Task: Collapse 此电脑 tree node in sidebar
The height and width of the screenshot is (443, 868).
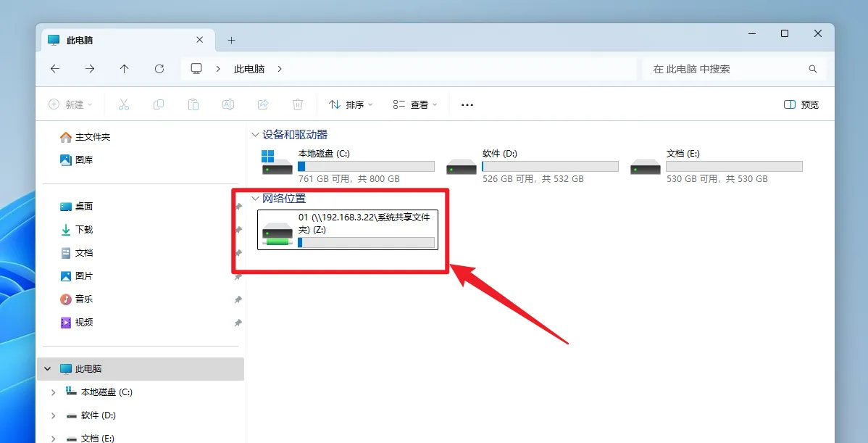Action: coord(48,369)
